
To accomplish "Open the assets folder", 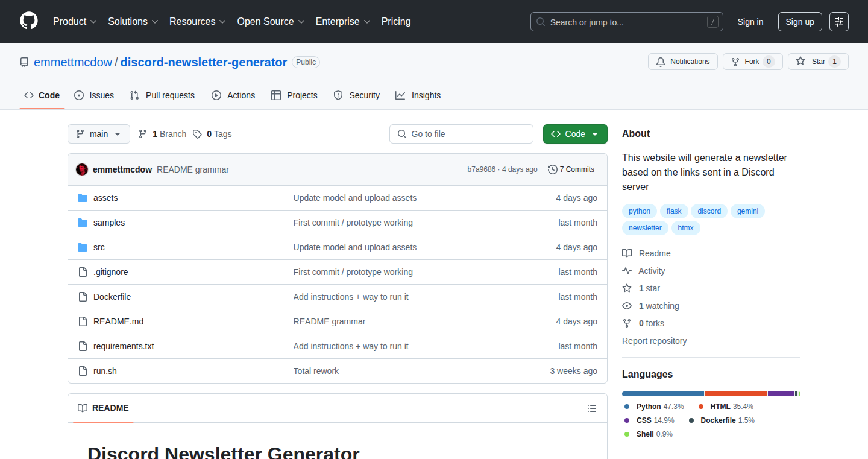I will point(105,198).
